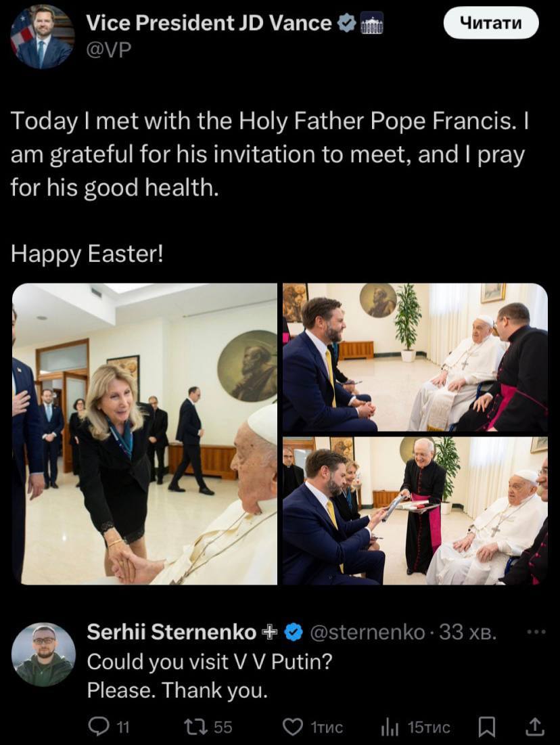Click the blue verified checkmark next to Sternenko
Image resolution: width=560 pixels, height=745 pixels.
293,633
